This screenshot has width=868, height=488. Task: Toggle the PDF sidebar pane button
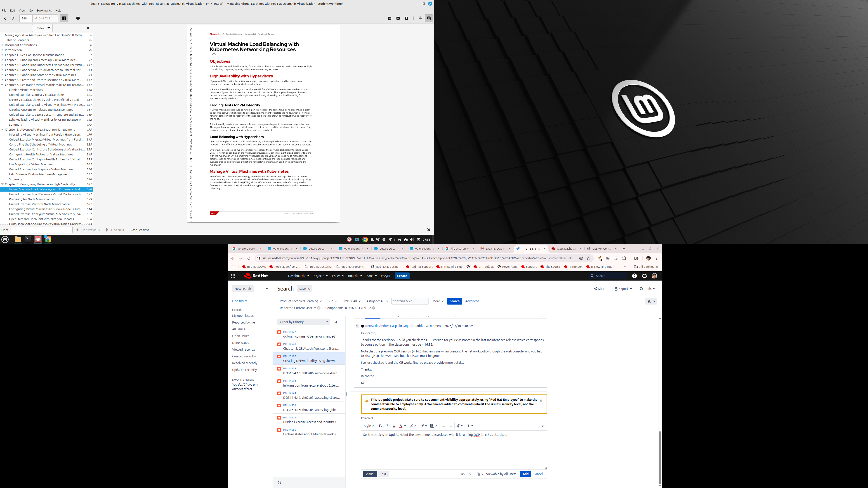64,19
